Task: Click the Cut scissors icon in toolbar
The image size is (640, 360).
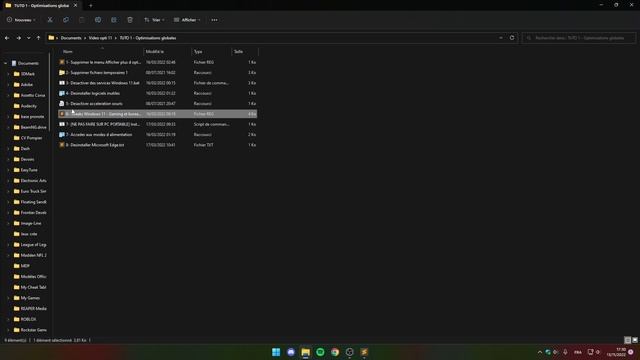Action: tap(50, 20)
